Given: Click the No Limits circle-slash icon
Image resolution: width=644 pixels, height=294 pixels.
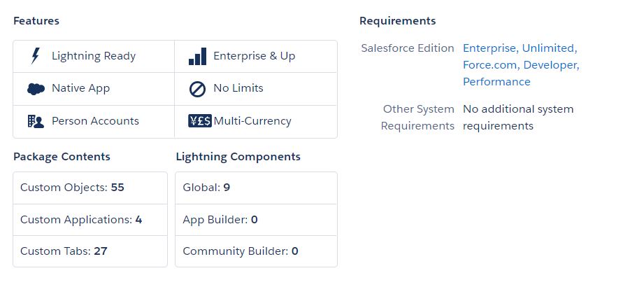Looking at the screenshot, I should pyautogui.click(x=197, y=89).
